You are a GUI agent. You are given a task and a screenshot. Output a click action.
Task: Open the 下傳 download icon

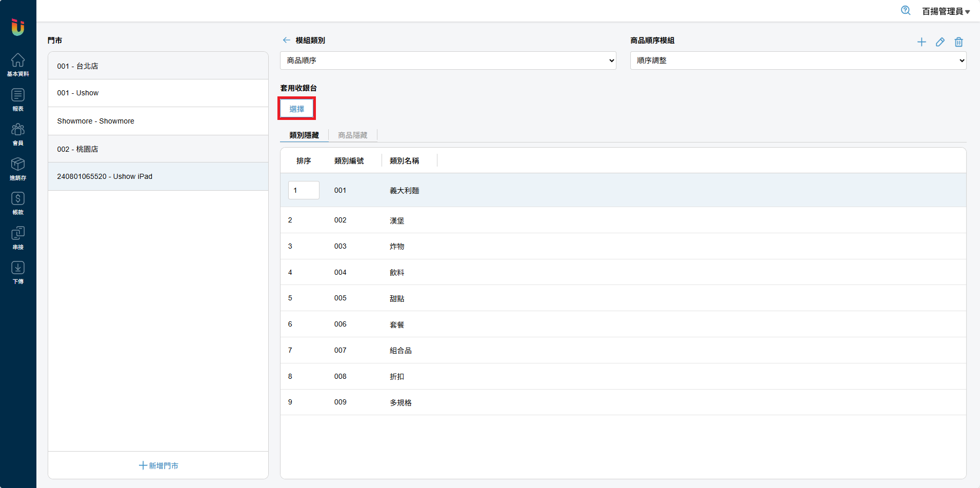click(x=18, y=272)
